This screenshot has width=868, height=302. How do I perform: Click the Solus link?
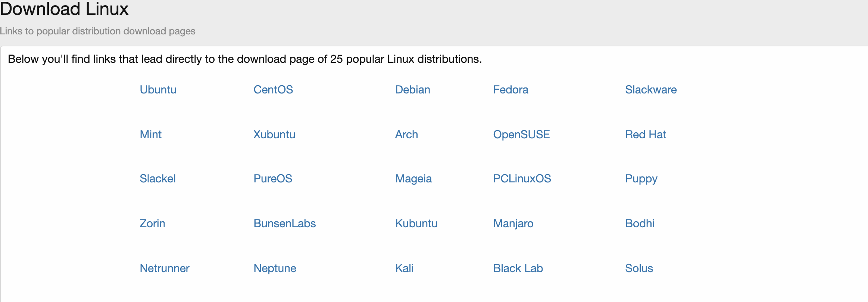(x=639, y=268)
